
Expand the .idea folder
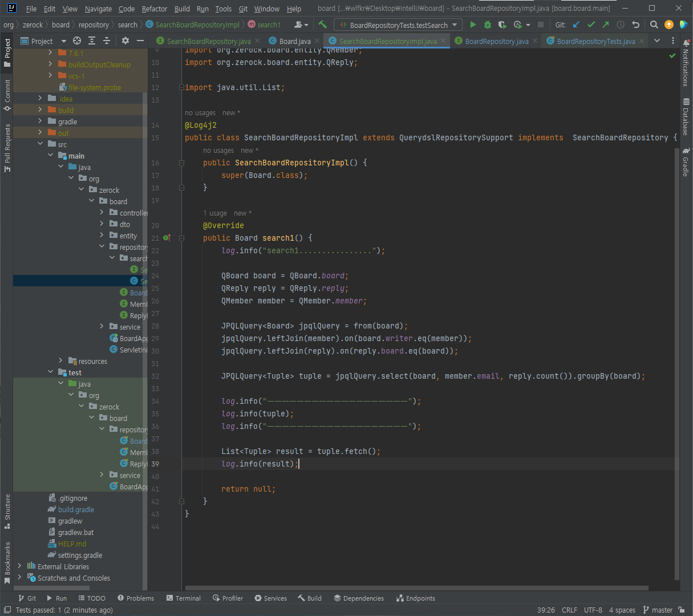click(x=40, y=99)
